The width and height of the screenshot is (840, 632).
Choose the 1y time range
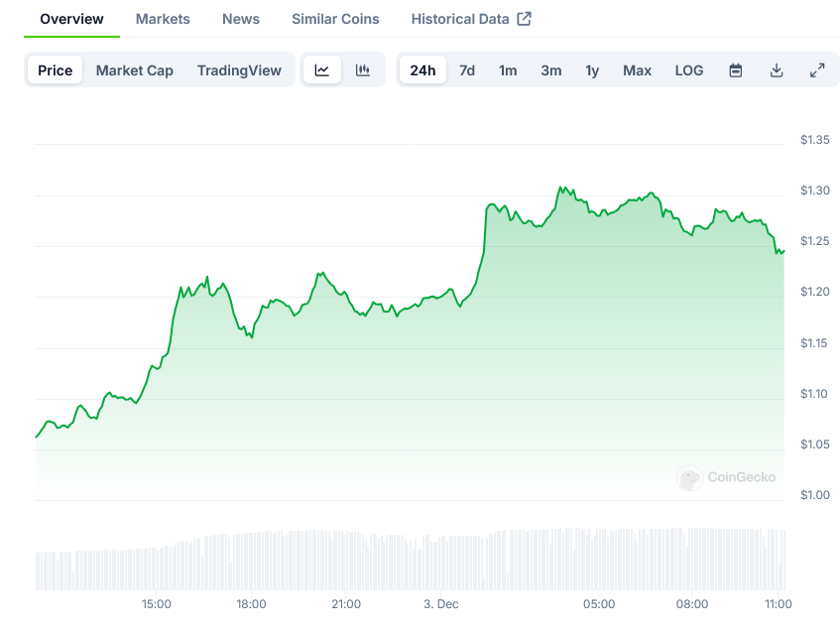[x=592, y=70]
